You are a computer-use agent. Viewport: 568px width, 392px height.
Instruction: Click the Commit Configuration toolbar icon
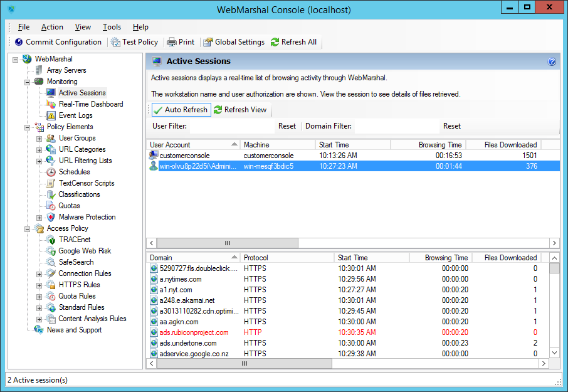[19, 42]
